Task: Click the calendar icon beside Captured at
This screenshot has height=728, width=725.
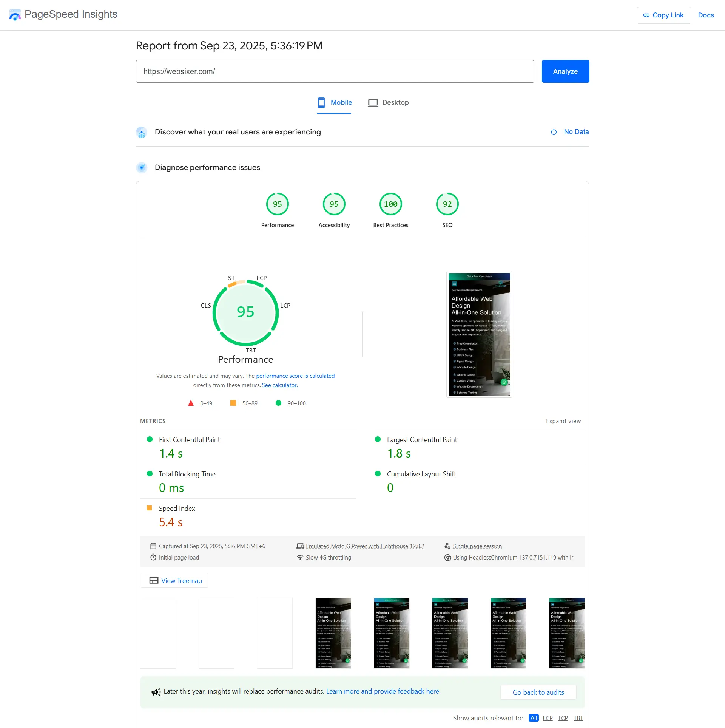Action: click(153, 546)
